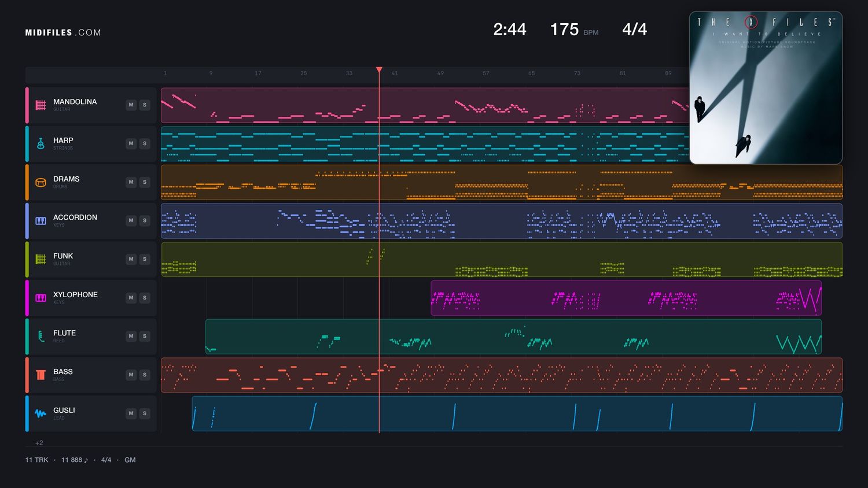Click the Accordion keys icon
Viewport: 868px width, 488px height.
(41, 221)
